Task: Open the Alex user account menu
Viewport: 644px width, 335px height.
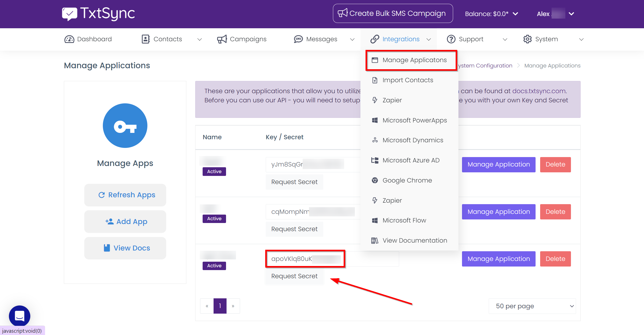Action: (x=556, y=14)
